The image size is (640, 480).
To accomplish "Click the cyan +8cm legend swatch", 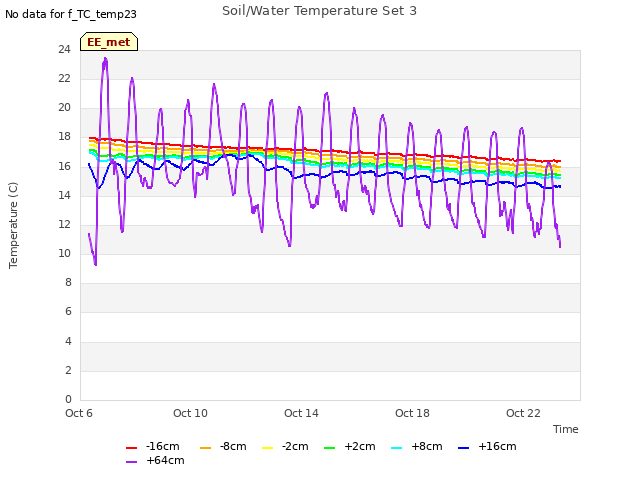I will tap(396, 448).
